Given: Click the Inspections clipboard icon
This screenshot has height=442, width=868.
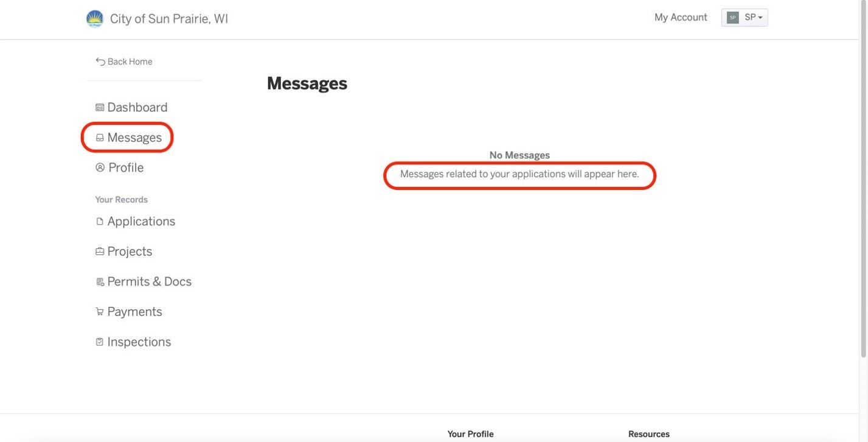Looking at the screenshot, I should (x=100, y=342).
